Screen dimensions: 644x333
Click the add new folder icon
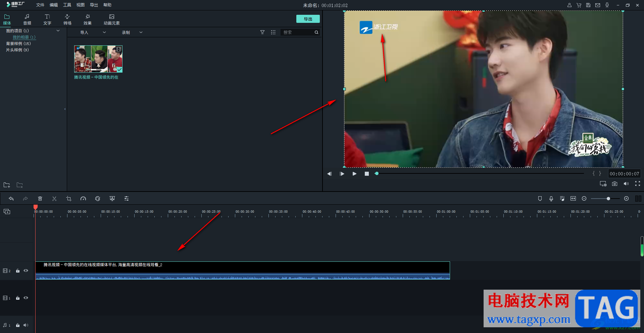(7, 185)
